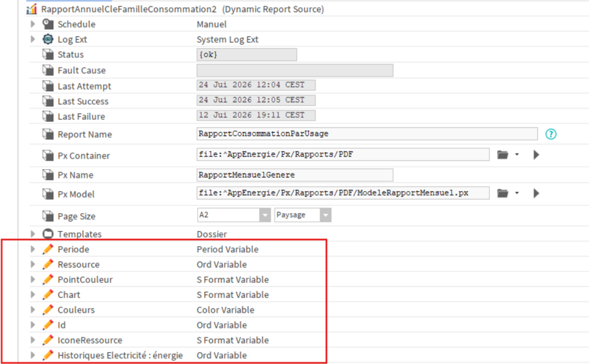The image size is (589, 364).
Task: Expand the Ressource variable
Action: coord(32,264)
